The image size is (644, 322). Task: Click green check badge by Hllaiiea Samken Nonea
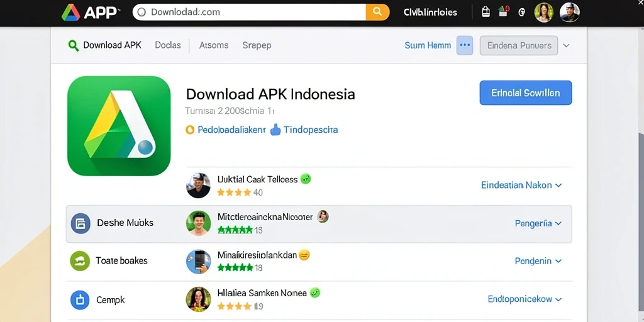click(x=315, y=293)
